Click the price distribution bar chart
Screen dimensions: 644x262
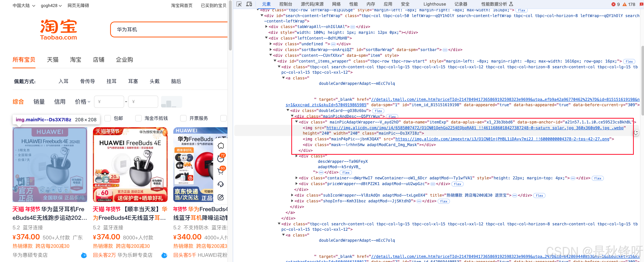pos(171,102)
